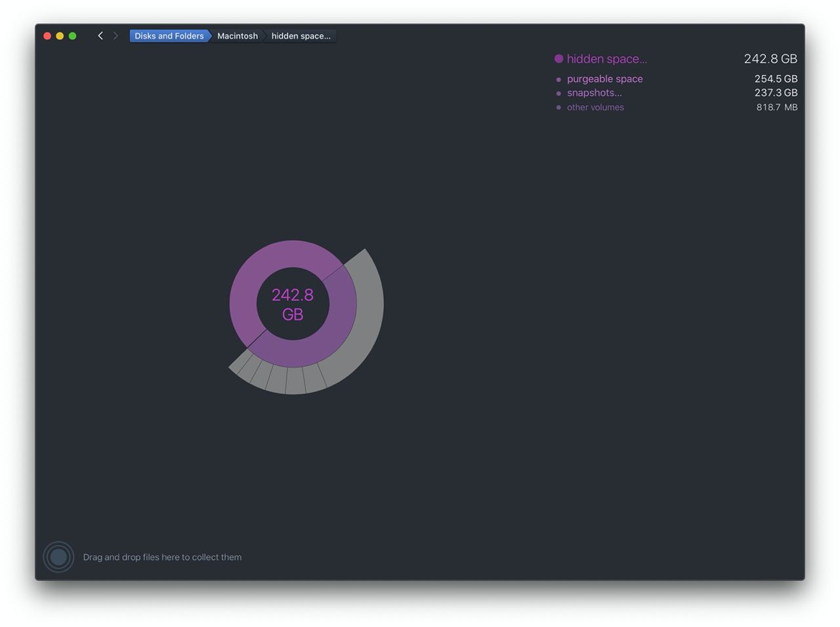
Task: Open Disks and Folders breadcrumb
Action: click(169, 36)
